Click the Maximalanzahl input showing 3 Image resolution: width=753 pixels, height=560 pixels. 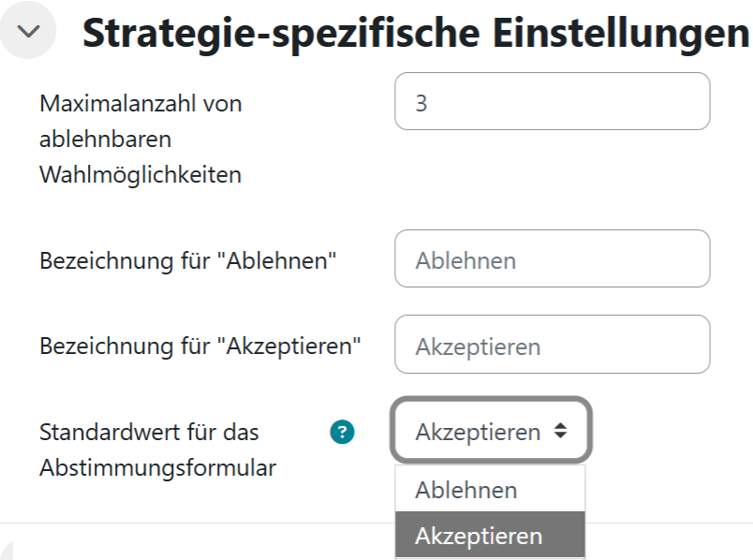(x=553, y=101)
